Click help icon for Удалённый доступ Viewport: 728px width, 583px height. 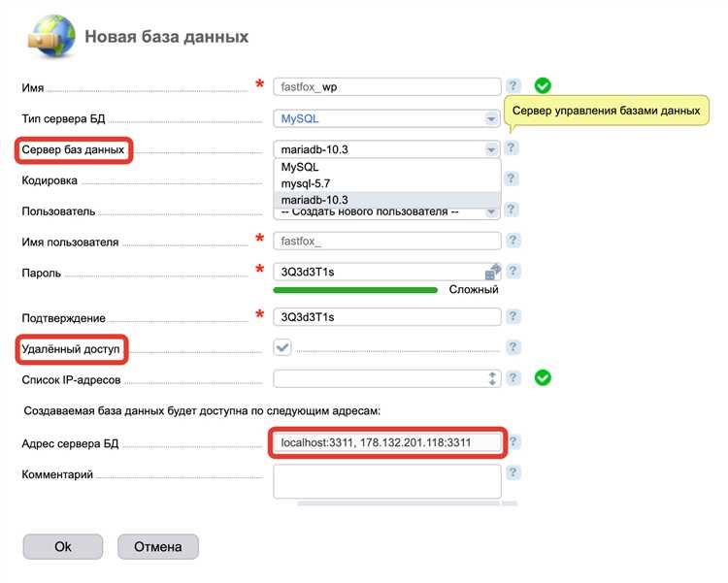coord(513,347)
